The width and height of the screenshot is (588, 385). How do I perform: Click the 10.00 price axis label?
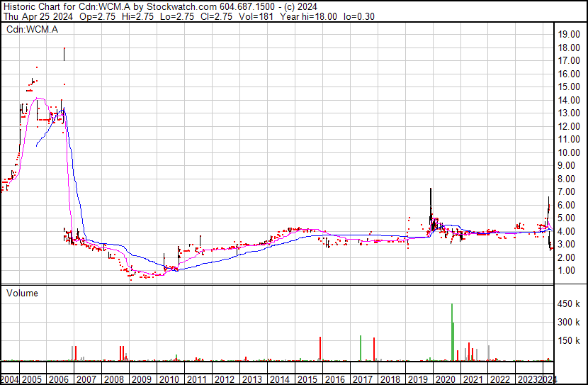[569, 152]
